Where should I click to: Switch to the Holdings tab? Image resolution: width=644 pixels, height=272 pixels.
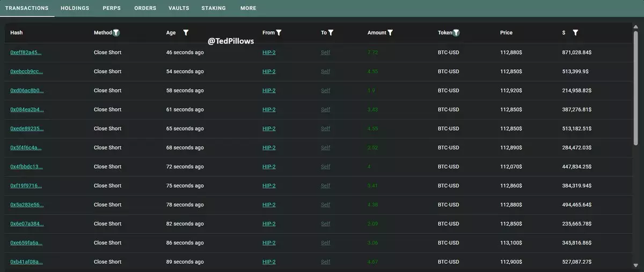pos(75,8)
